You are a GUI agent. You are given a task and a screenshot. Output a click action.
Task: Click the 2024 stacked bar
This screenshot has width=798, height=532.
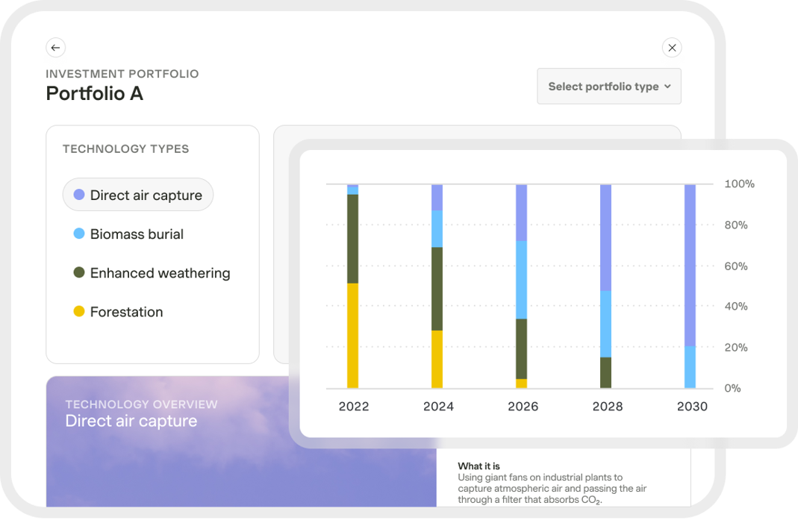437,287
